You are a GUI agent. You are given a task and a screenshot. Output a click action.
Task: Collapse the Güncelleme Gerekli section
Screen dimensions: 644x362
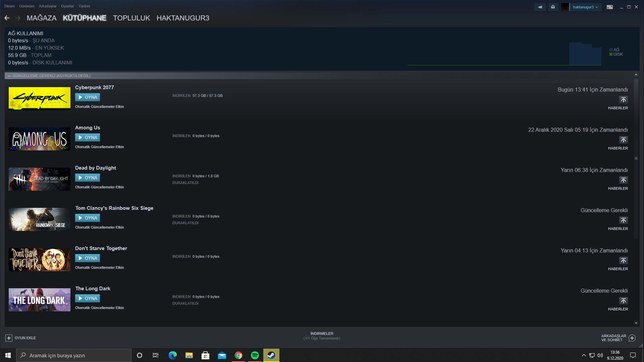pyautogui.click(x=9, y=76)
